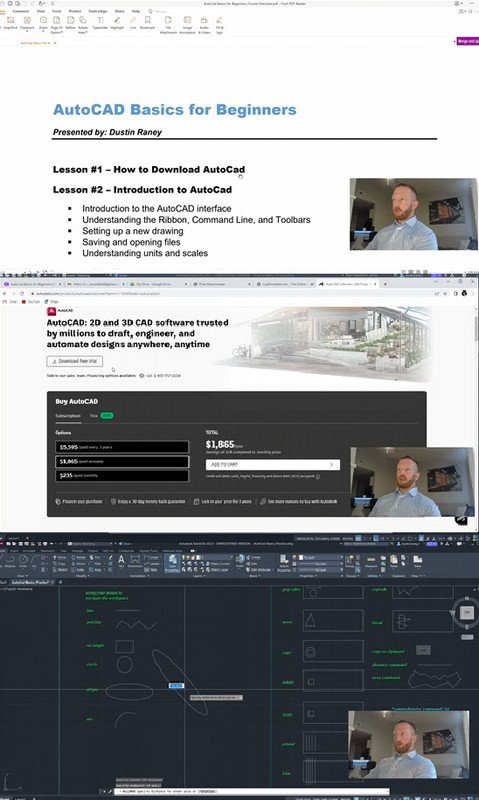
Task: Switch to the Inbox Gmail browser tab
Action: click(x=96, y=284)
